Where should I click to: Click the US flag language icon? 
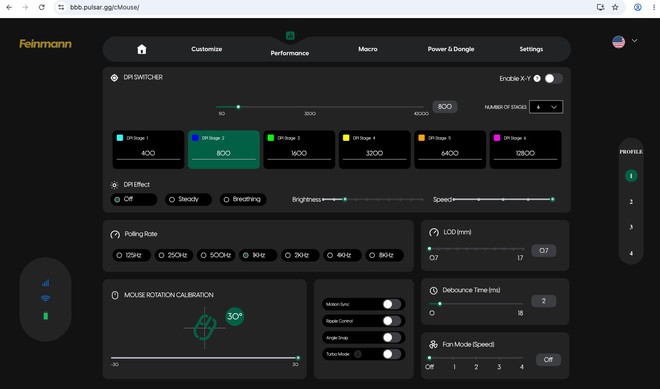point(618,42)
